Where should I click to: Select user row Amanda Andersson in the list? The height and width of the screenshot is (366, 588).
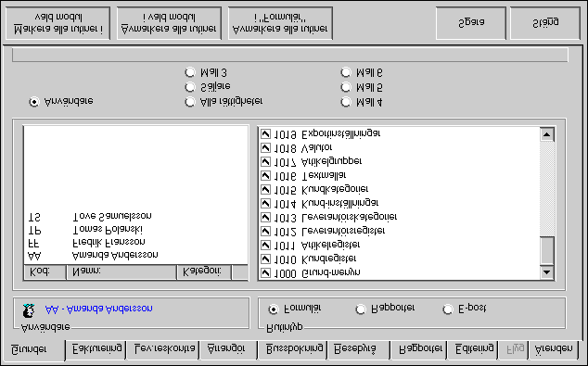(x=135, y=256)
